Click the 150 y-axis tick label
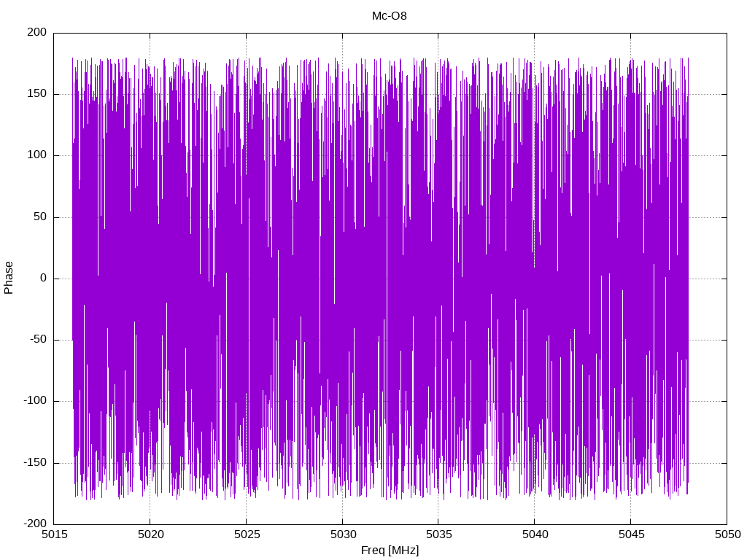The image size is (747, 560). click(x=37, y=94)
